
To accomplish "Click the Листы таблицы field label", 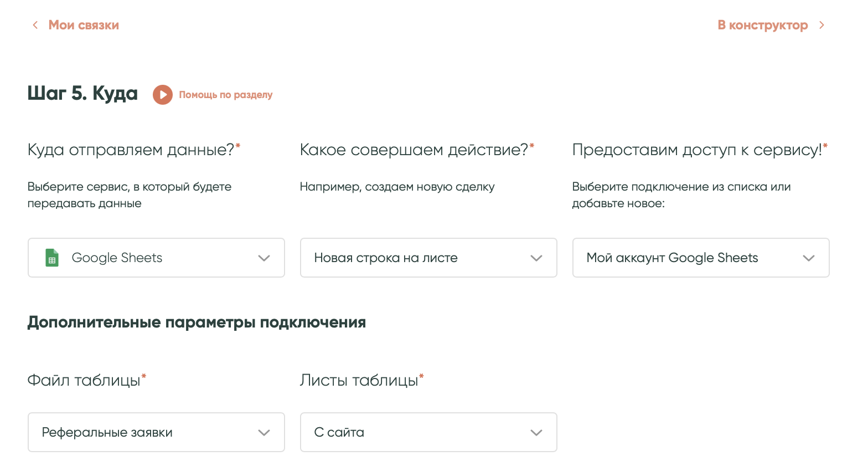I will (359, 380).
